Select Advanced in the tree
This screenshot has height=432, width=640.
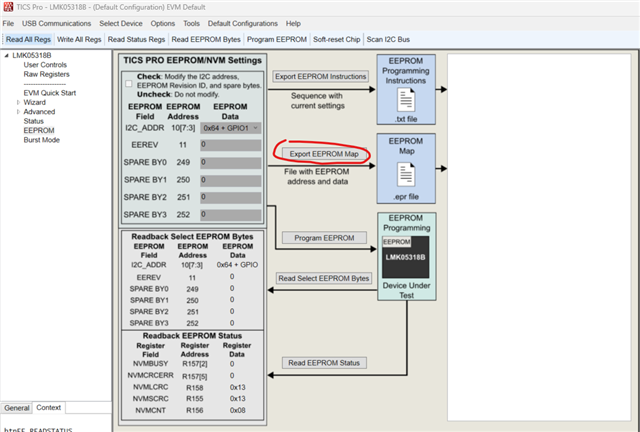[x=39, y=111]
